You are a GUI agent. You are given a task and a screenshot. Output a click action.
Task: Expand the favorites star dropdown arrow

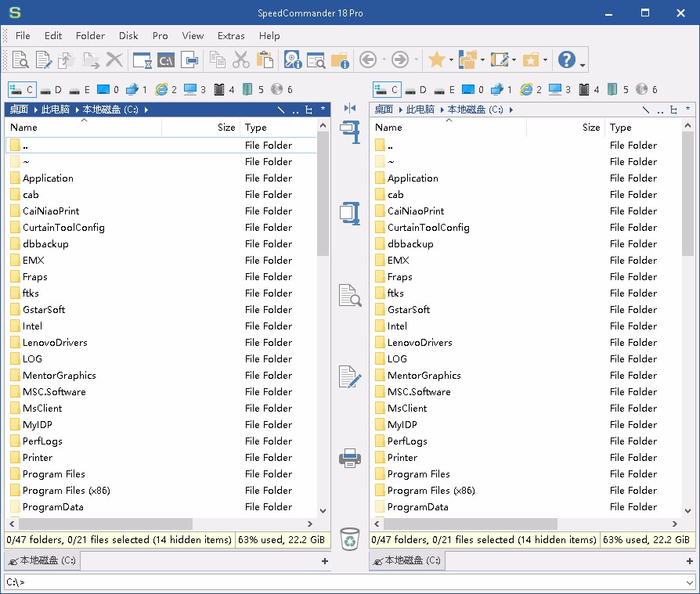pos(451,60)
